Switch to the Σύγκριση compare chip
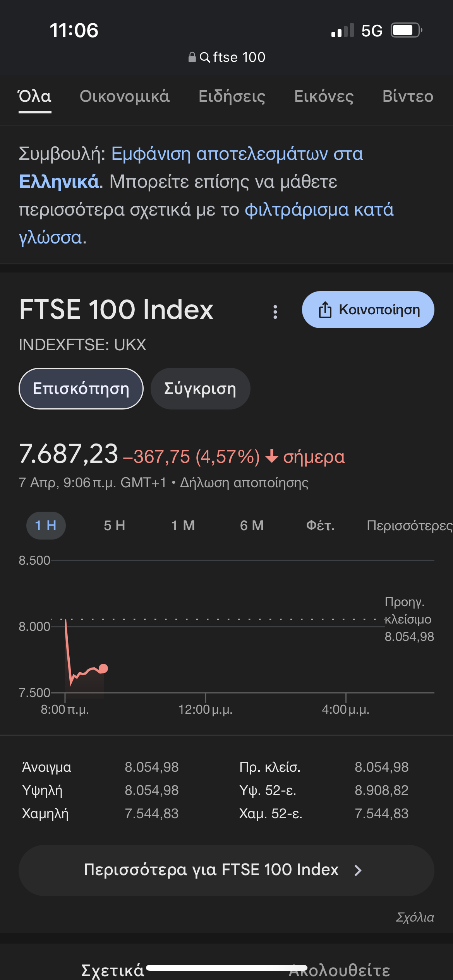Image resolution: width=453 pixels, height=980 pixels. click(x=200, y=389)
